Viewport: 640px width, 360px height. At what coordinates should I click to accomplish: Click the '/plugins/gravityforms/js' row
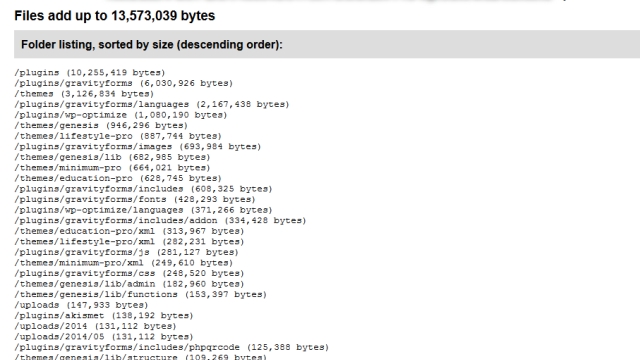pyautogui.click(x=127, y=253)
